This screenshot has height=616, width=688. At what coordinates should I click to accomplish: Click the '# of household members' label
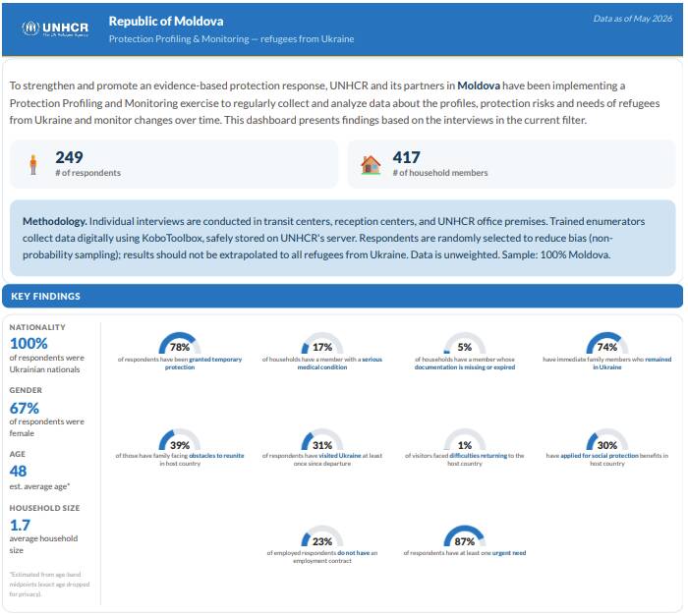[x=440, y=173]
